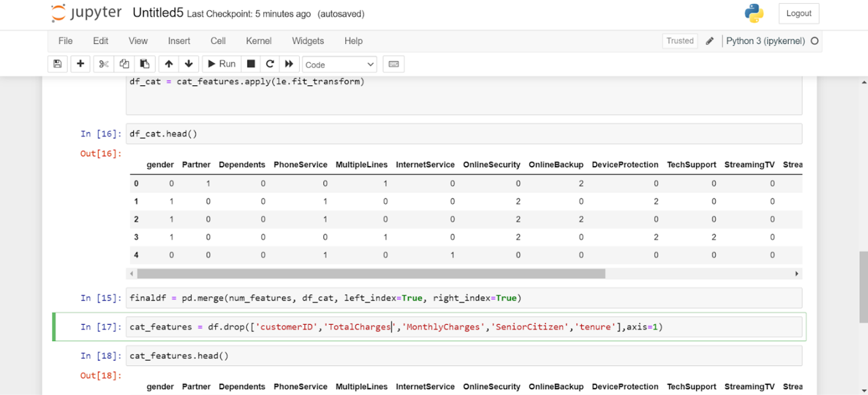Open the Widgets menu
The image size is (868, 395).
(308, 41)
